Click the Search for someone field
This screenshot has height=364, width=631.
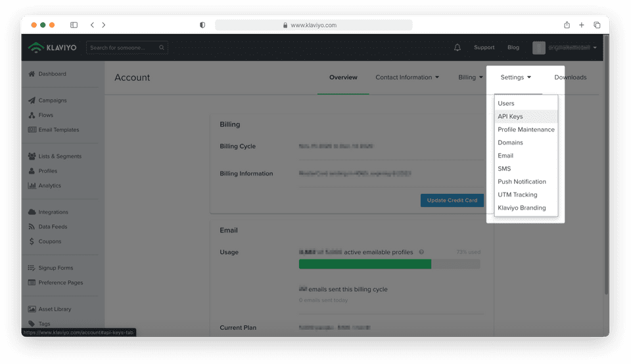(127, 47)
